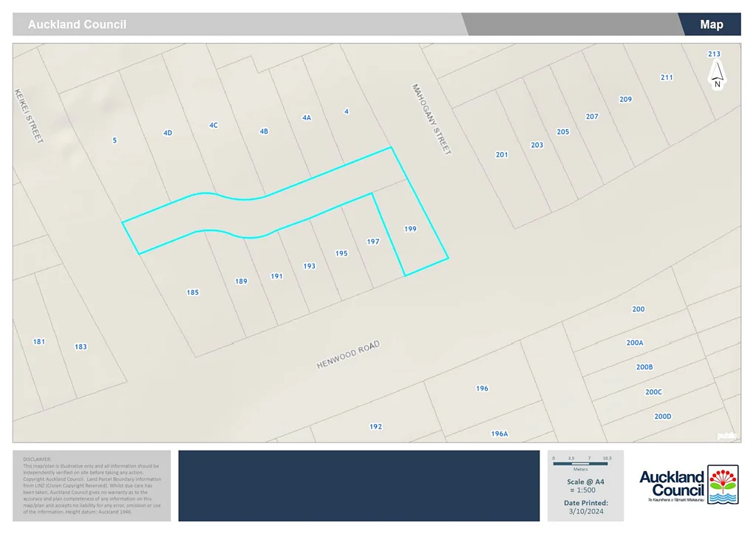Click parcel number 197

click(373, 242)
